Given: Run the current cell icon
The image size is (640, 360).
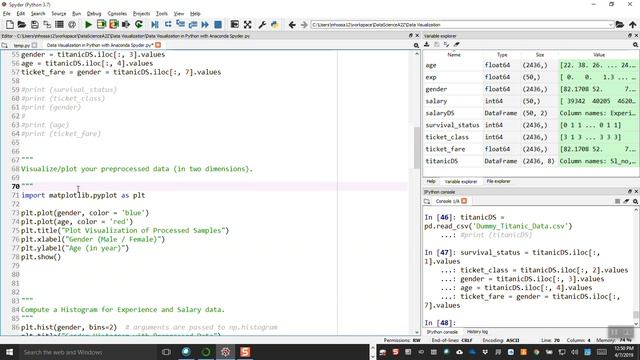Looking at the screenshot, I should pos(101,24).
